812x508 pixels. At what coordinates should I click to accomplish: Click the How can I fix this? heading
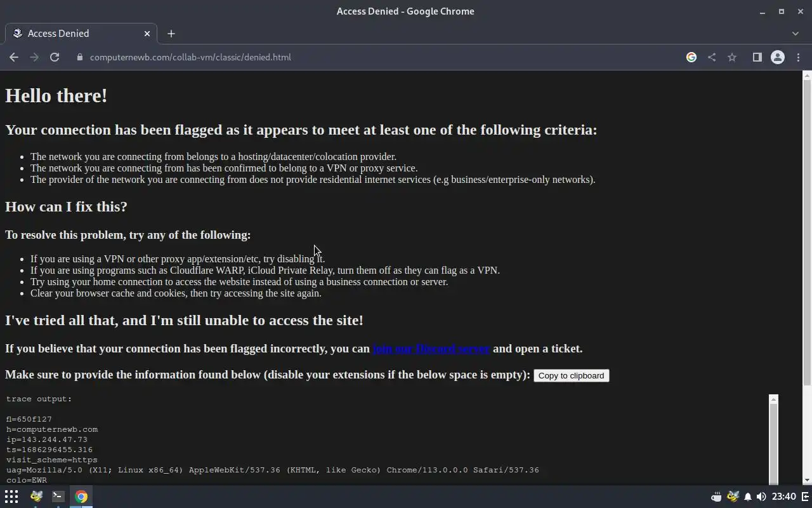pyautogui.click(x=66, y=207)
